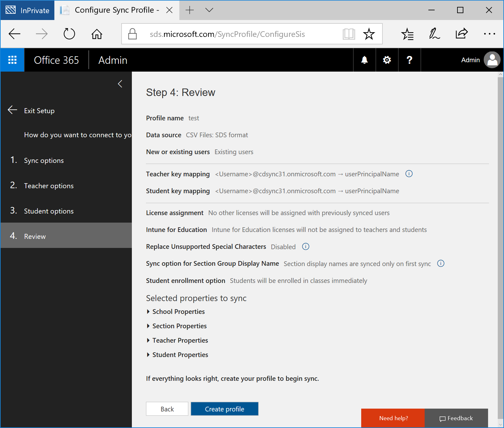The width and height of the screenshot is (504, 428).
Task: Open the share page icon
Action: point(462,34)
